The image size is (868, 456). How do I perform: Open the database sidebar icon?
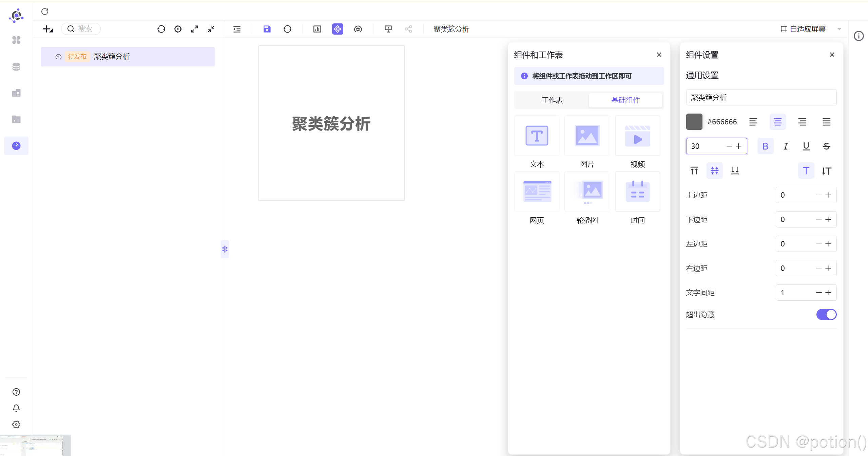click(16, 67)
